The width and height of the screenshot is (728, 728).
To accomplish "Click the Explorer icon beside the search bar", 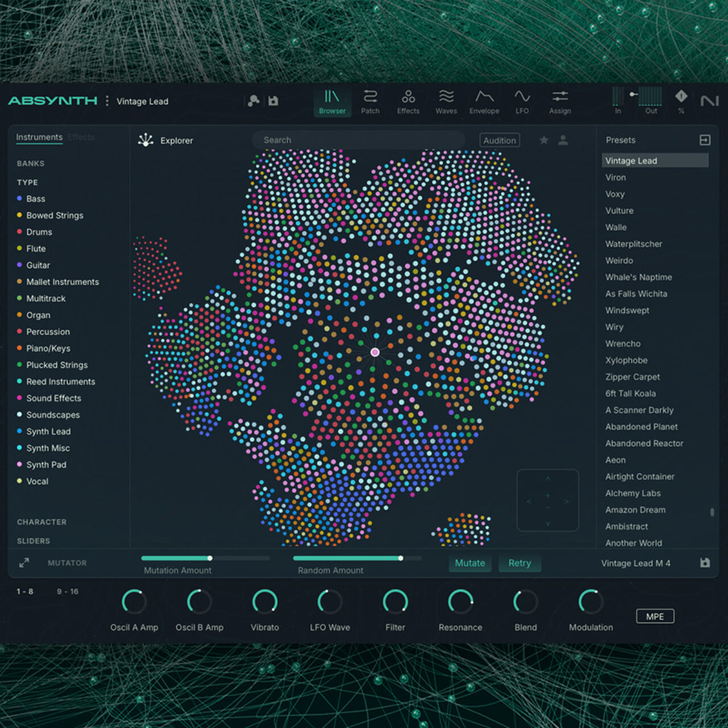I will click(x=147, y=139).
